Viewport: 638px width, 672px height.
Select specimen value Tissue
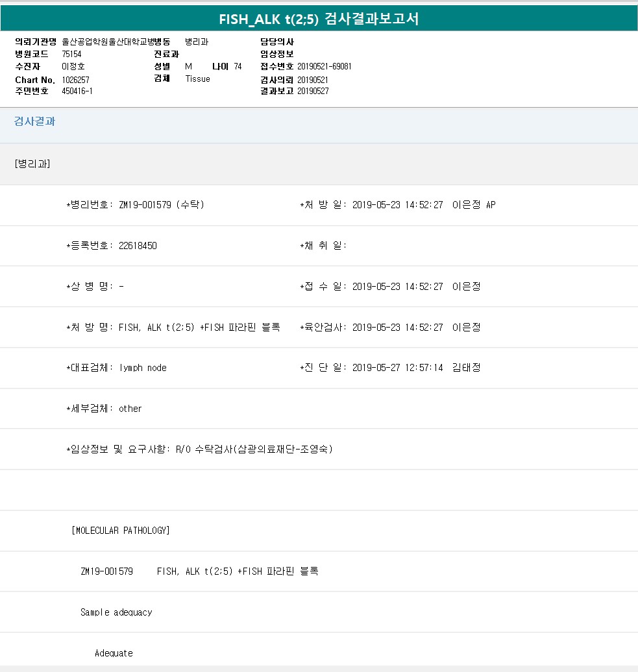pos(198,79)
